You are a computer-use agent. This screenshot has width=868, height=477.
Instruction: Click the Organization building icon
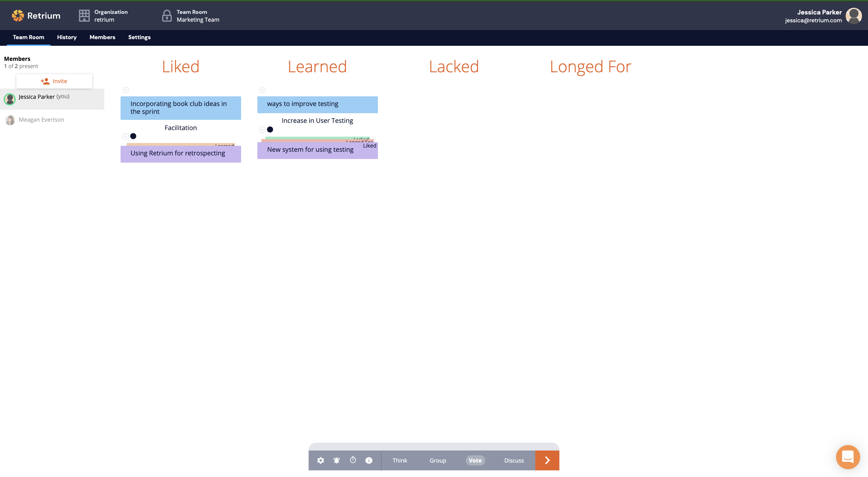coord(84,15)
